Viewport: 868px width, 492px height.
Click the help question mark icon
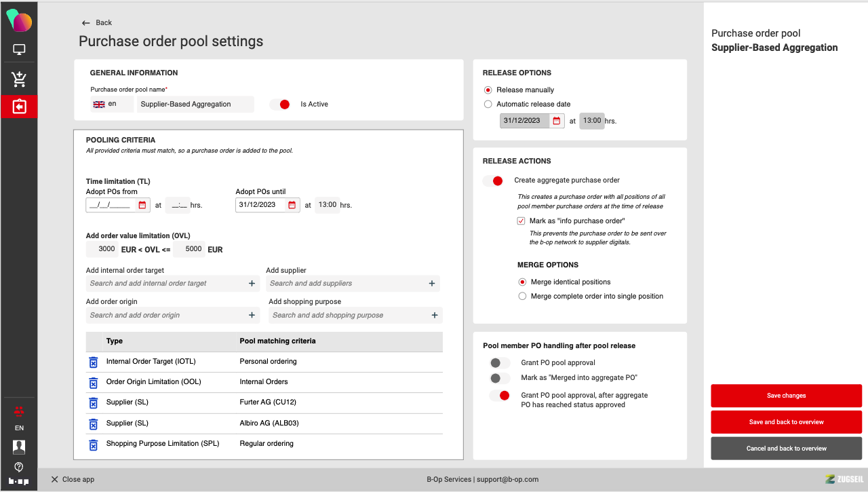point(19,466)
